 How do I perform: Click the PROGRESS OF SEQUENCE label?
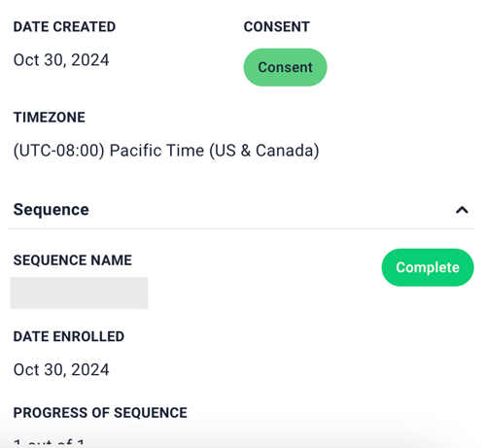[100, 413]
